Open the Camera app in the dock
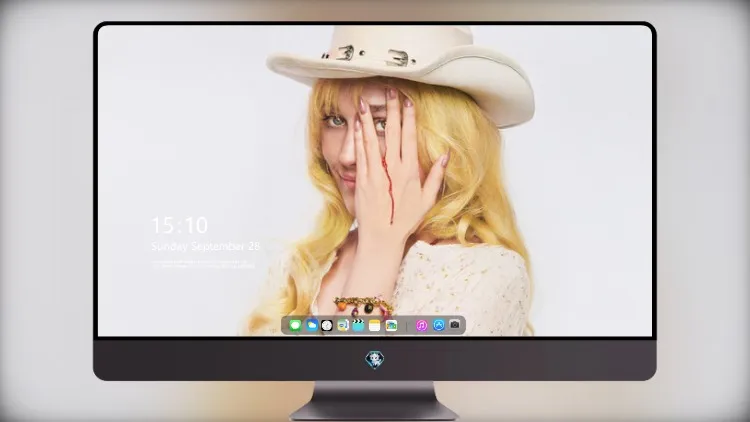The height and width of the screenshot is (422, 750). click(455, 325)
